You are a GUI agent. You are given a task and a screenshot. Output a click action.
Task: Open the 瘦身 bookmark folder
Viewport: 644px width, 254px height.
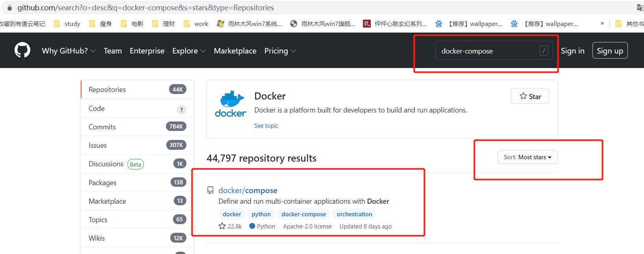[101, 24]
